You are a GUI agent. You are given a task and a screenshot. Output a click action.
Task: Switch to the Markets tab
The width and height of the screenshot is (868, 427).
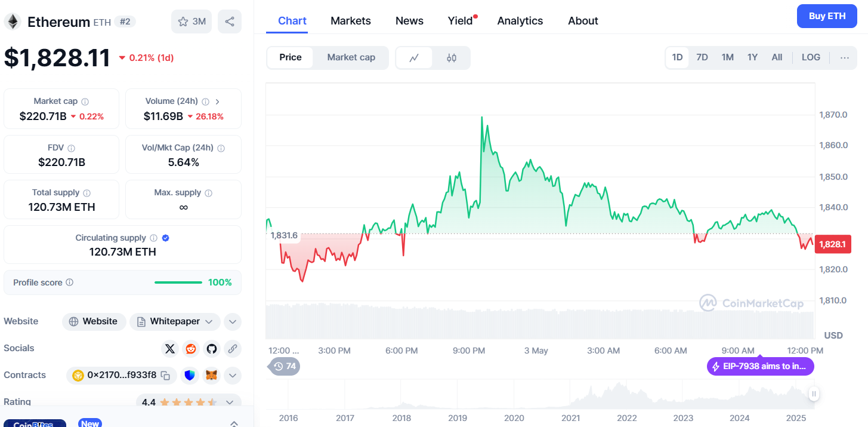point(351,21)
